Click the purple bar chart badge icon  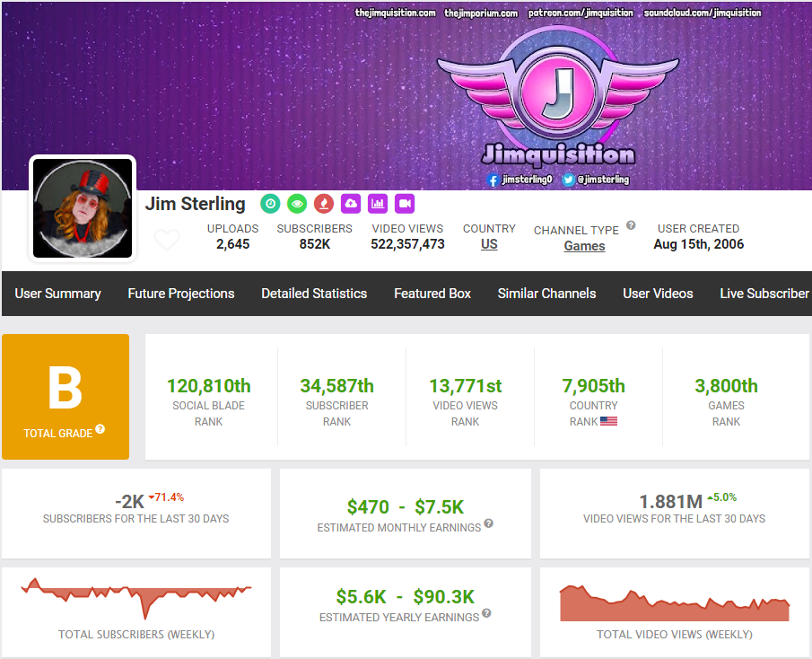pos(378,204)
